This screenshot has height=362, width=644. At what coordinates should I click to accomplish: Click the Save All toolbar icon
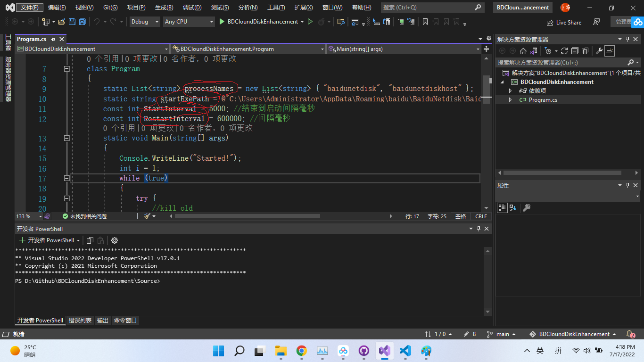[82, 22]
